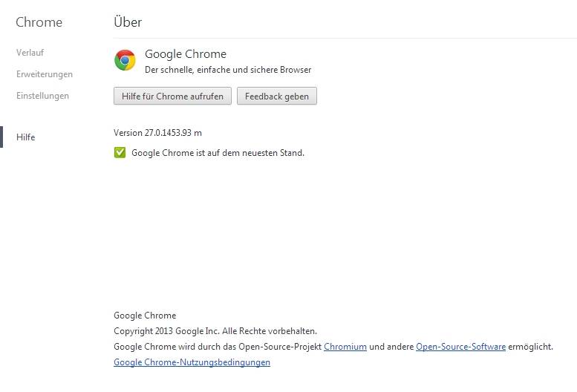577x392 pixels.
Task: Click the 'ist auf dem neuesten Stand' status text
Action: 250,153
